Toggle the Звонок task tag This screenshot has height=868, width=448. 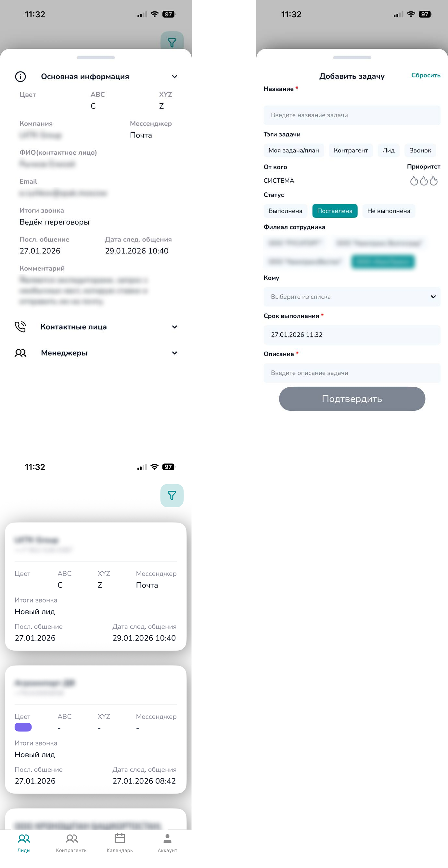click(x=420, y=150)
